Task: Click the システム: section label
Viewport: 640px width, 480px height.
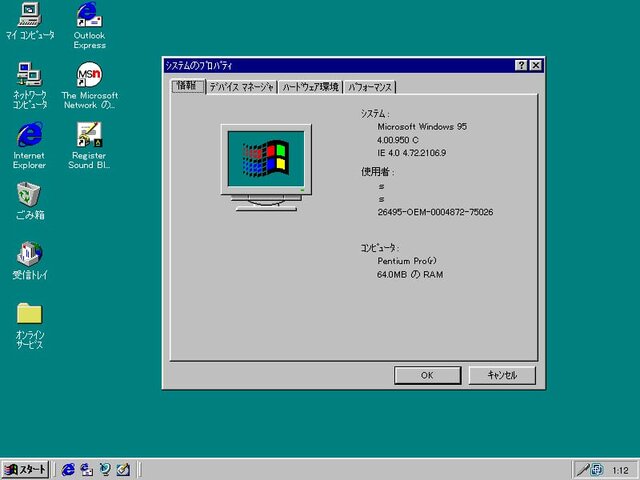Action: tap(375, 114)
